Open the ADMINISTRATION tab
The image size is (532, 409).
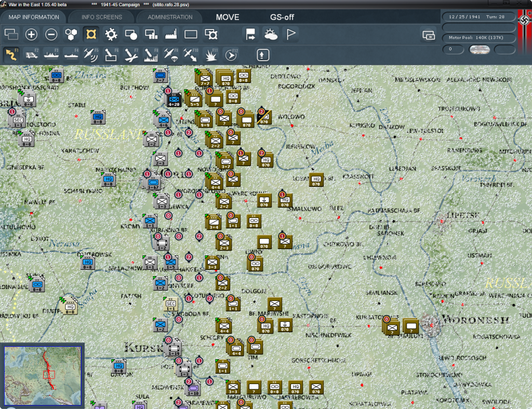click(170, 17)
